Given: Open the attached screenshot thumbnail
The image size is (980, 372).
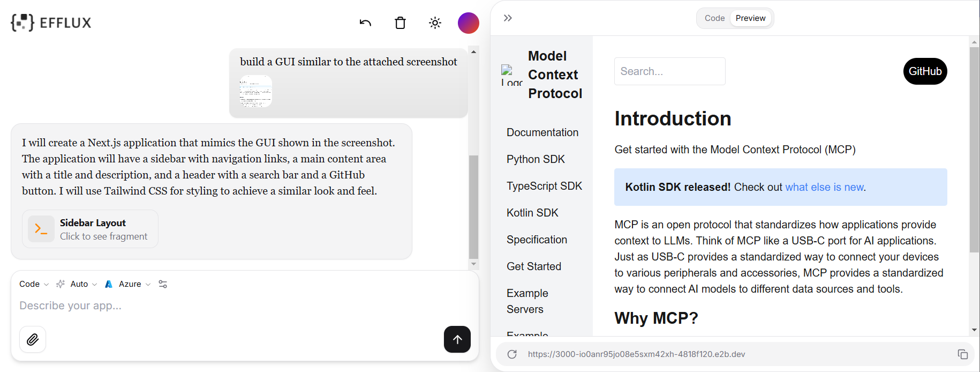Looking at the screenshot, I should point(255,91).
